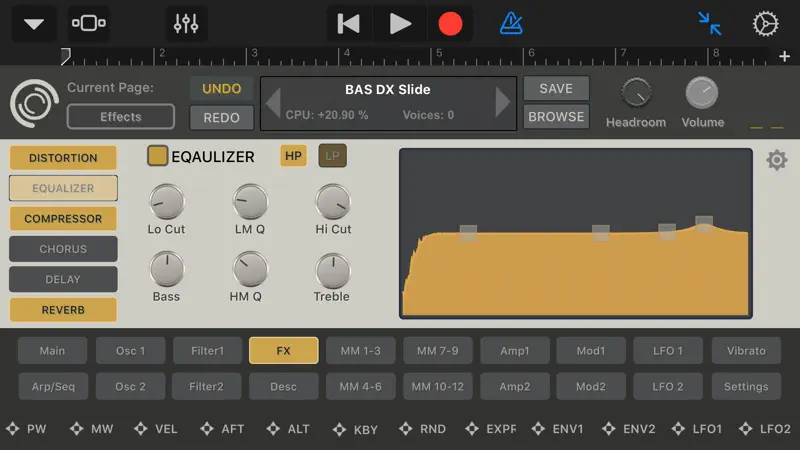Click the AFT modulation source icon
The width and height of the screenshot is (800, 450).
207,429
